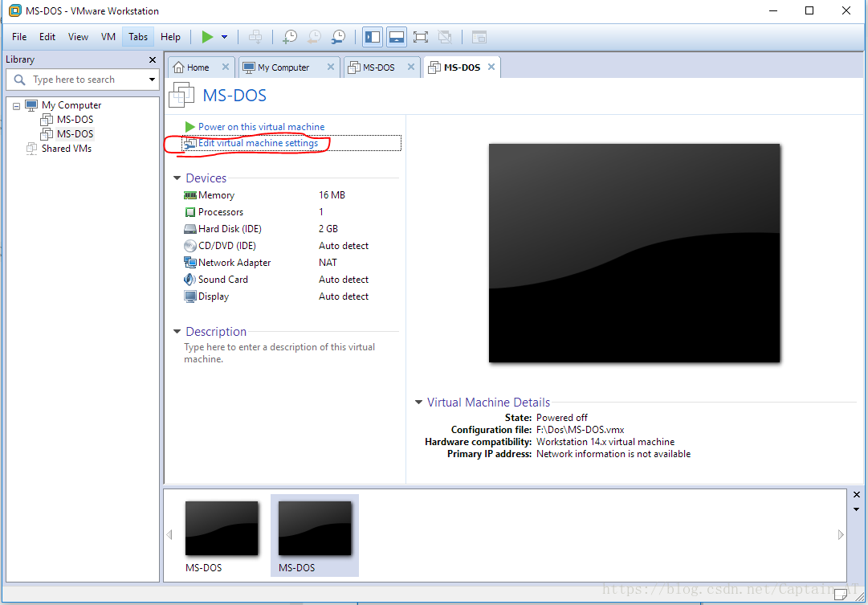The height and width of the screenshot is (605, 868).
Task: Open the VM menu
Action: [x=108, y=37]
